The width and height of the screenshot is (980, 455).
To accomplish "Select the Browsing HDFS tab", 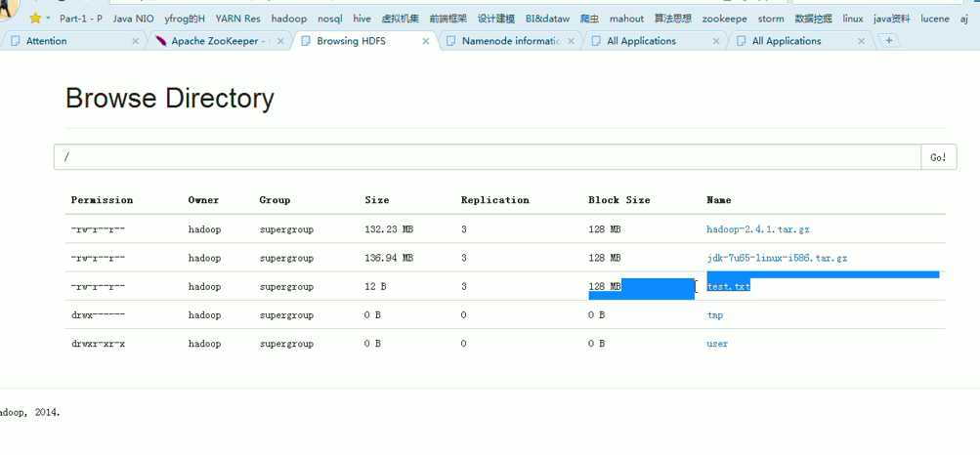I will click(x=363, y=41).
